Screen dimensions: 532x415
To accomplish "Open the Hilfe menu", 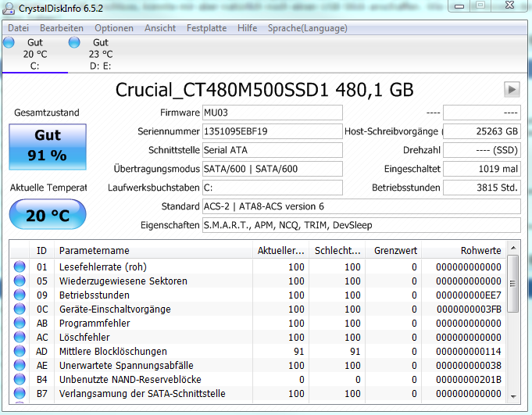I will 248,28.
